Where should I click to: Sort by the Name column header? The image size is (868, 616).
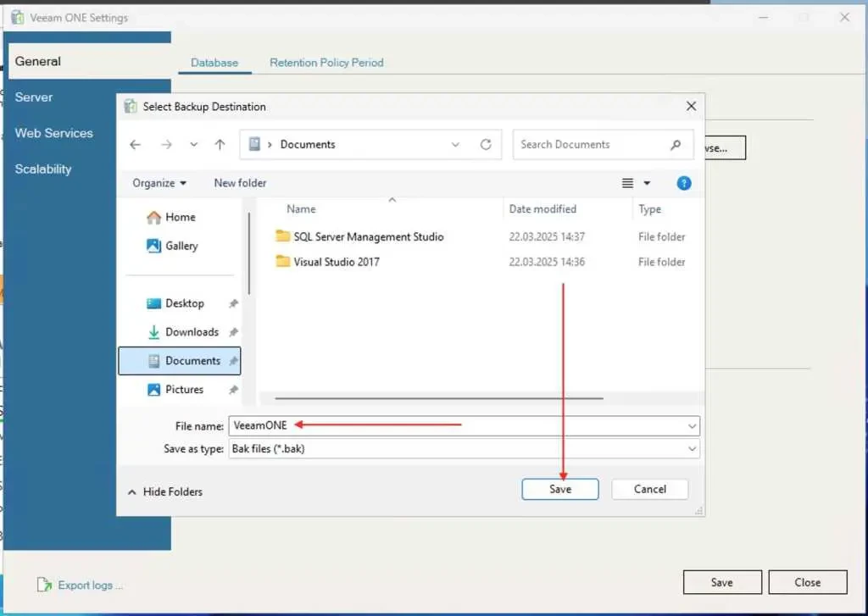click(x=301, y=209)
